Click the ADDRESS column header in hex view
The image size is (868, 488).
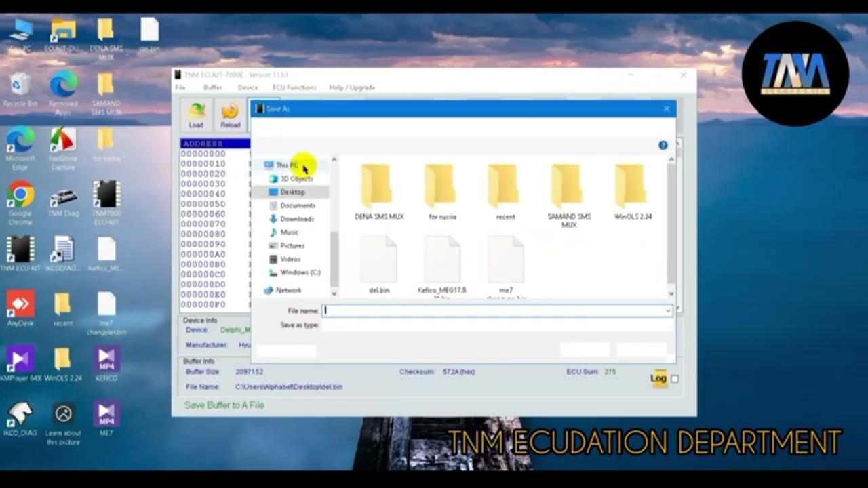click(215, 144)
